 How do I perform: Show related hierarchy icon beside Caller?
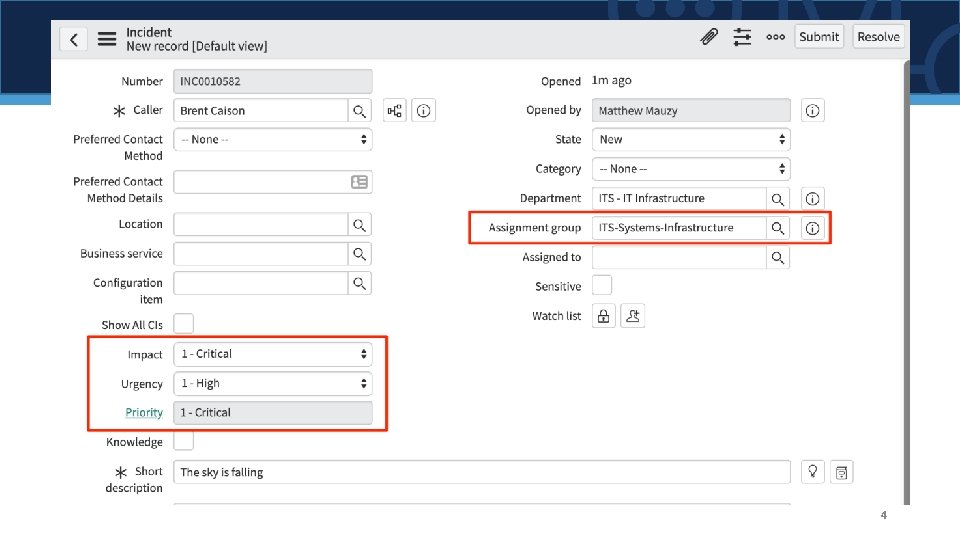click(395, 111)
